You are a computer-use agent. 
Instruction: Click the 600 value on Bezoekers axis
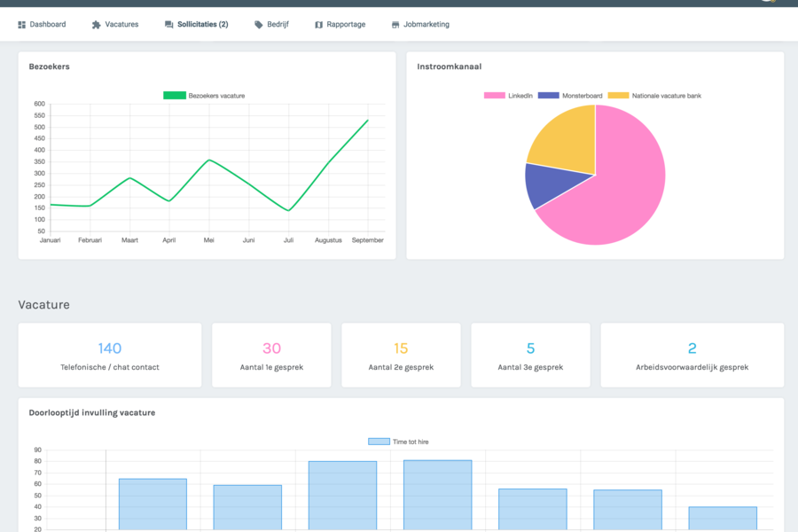click(x=40, y=104)
